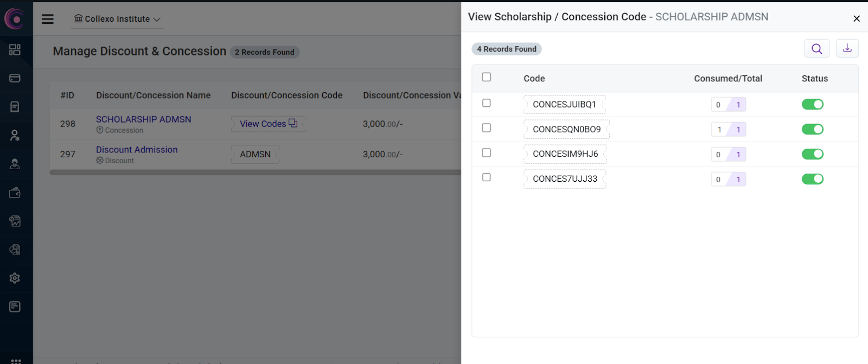The image size is (868, 364).
Task: Click the wallet icon in the sidebar
Action: tap(15, 193)
